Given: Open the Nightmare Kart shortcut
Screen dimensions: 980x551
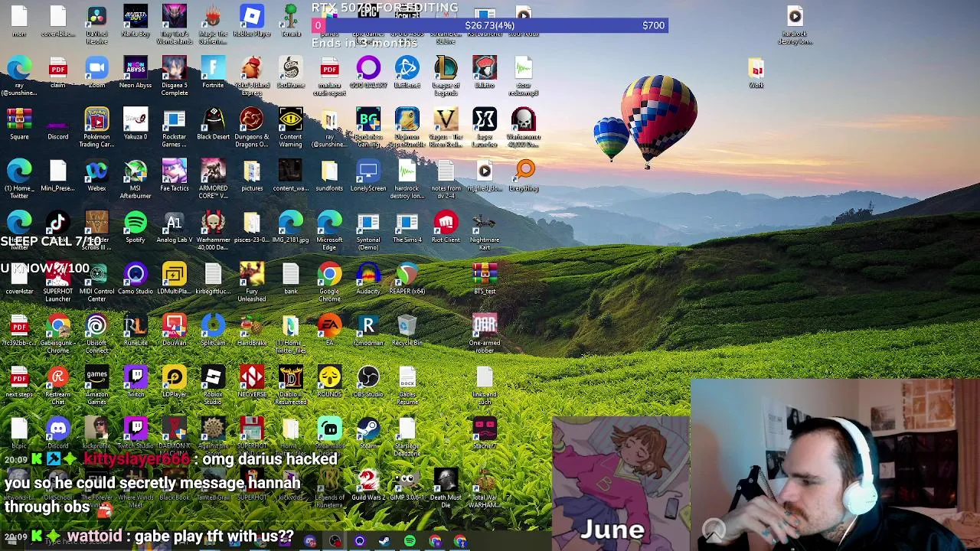Looking at the screenshot, I should pos(485,230).
